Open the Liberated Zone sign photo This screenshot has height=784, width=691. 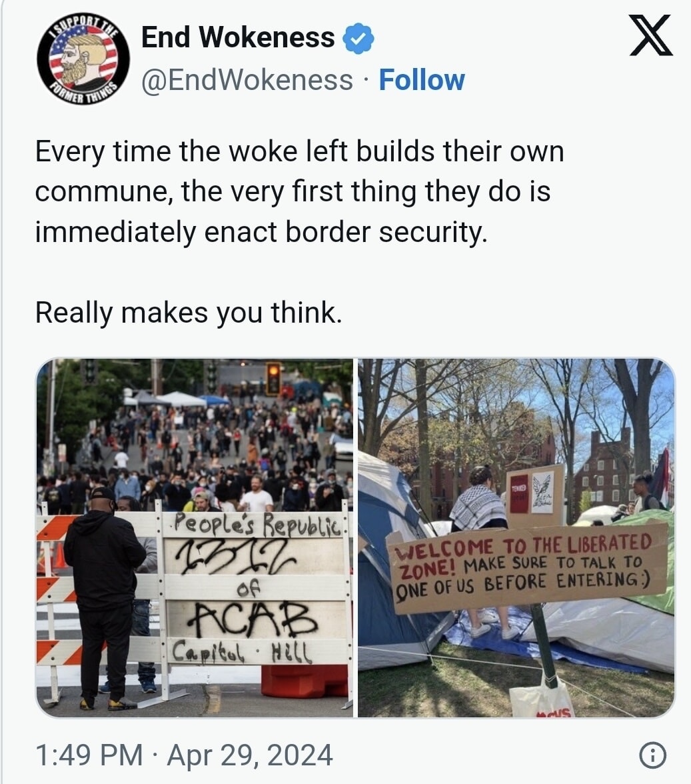point(516,538)
